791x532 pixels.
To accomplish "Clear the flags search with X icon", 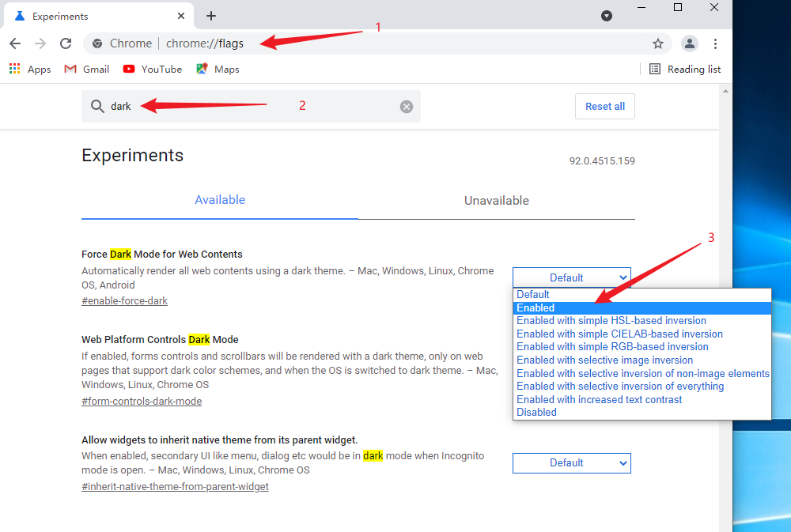I will coord(407,107).
